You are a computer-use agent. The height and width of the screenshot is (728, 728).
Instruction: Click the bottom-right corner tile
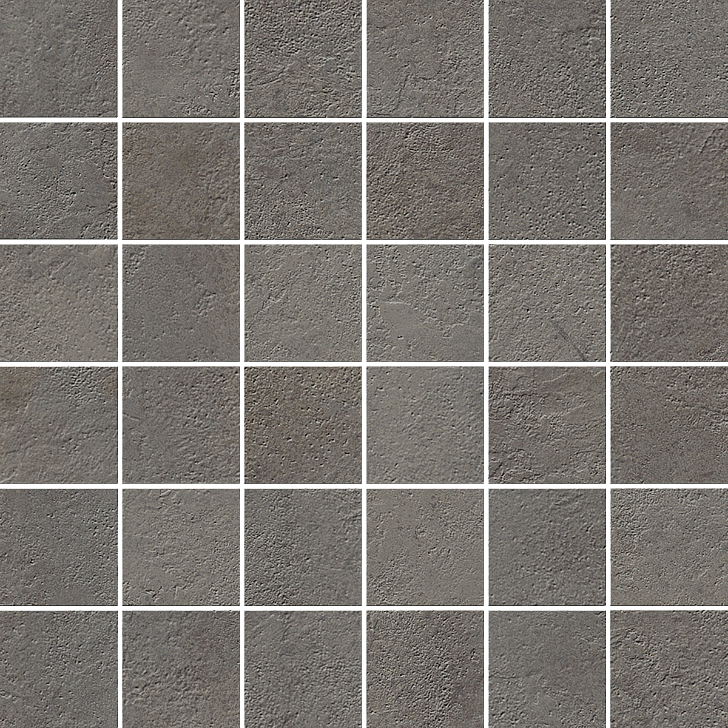(x=669, y=669)
